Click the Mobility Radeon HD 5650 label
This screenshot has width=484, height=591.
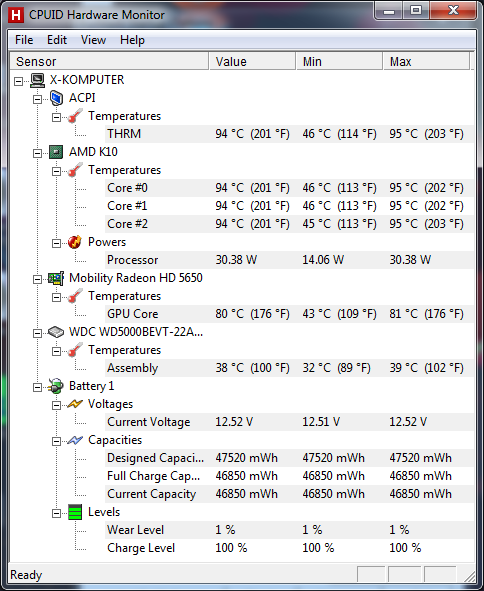[136, 278]
